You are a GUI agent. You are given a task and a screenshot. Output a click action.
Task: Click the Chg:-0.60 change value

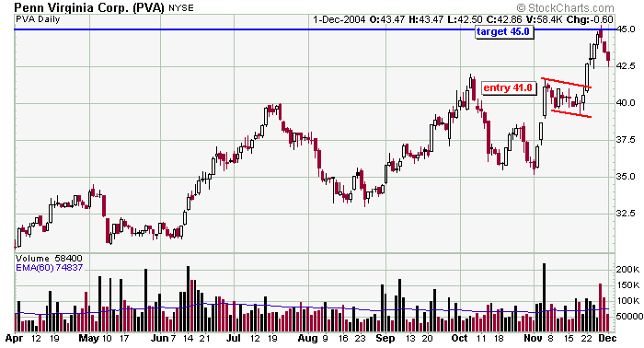590,19
